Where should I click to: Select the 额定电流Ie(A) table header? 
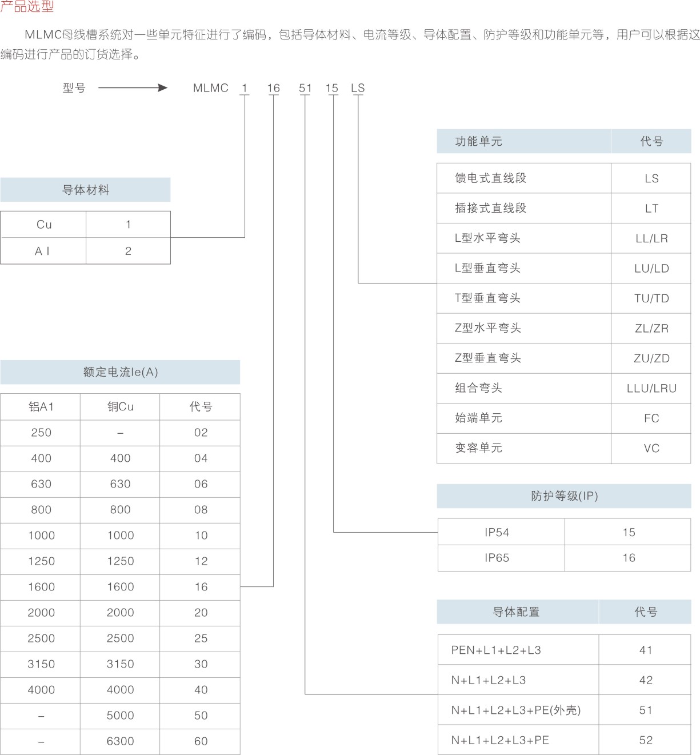tap(120, 372)
